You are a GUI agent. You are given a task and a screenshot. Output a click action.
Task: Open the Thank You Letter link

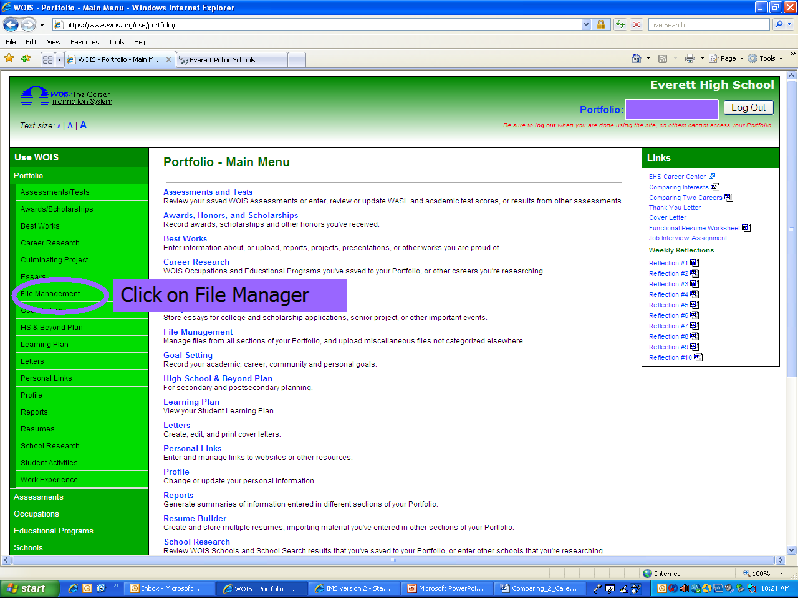point(675,207)
